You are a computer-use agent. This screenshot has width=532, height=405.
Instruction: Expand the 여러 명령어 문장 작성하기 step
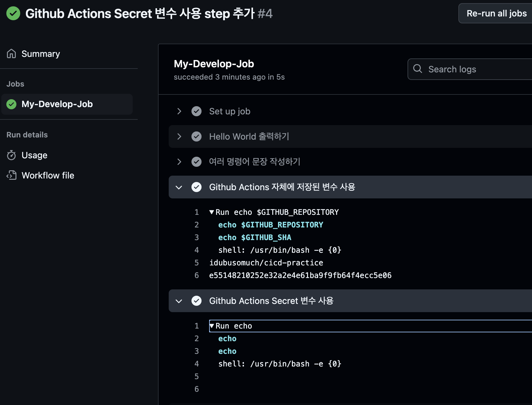pyautogui.click(x=179, y=162)
